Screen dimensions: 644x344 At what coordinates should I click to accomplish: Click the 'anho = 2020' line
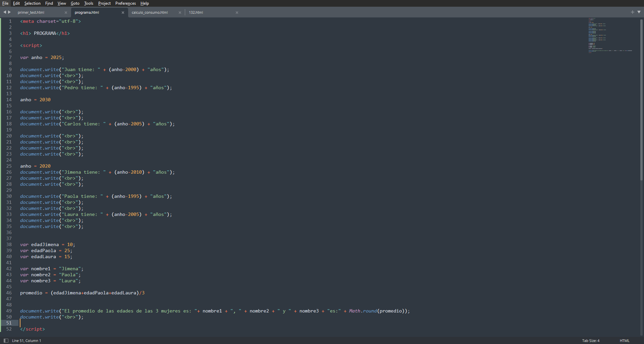click(x=35, y=166)
